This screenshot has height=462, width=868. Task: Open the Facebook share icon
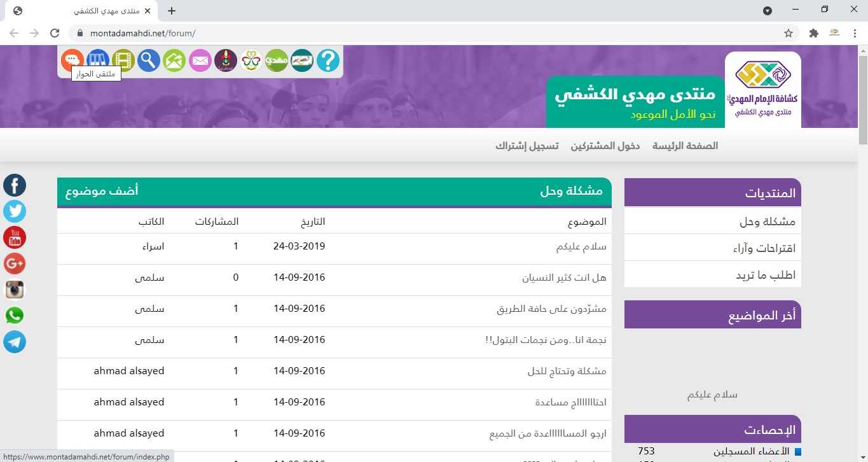15,185
